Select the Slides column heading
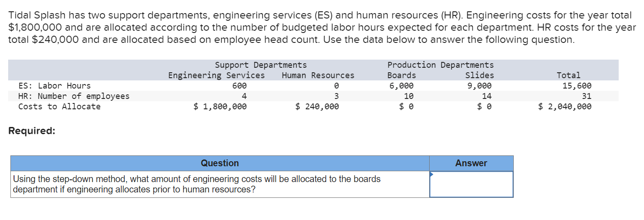The image size is (644, 220). coord(479,75)
